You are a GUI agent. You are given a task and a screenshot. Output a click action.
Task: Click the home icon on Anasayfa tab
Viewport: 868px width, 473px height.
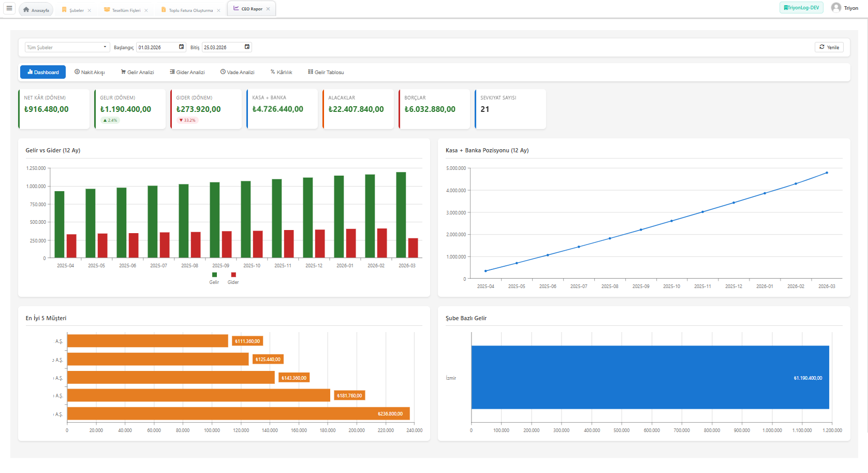pos(26,10)
